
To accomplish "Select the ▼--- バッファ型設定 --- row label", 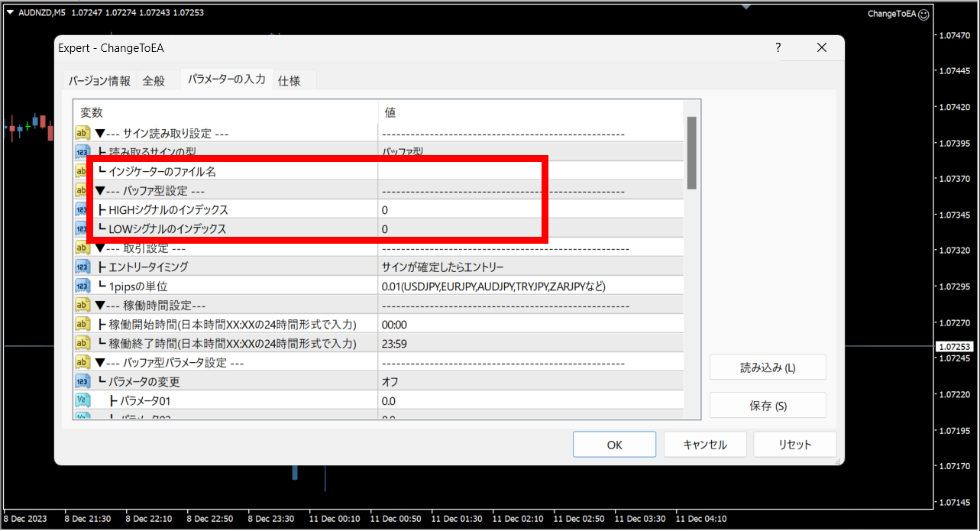I will (x=150, y=191).
